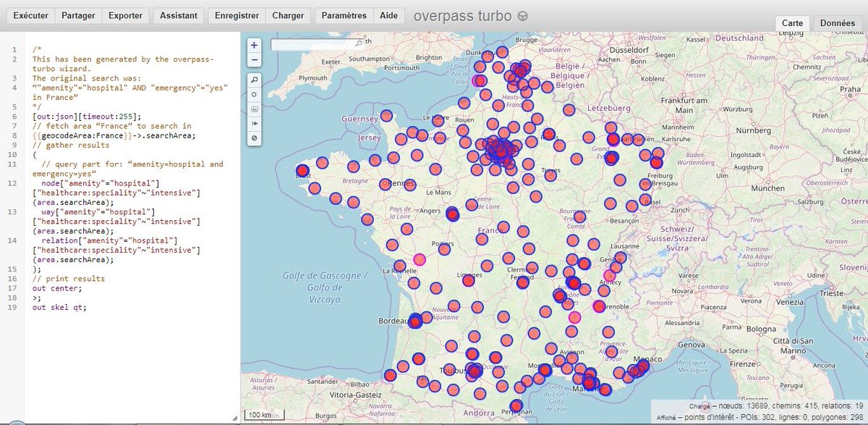The image size is (868, 425).
Task: Click Charger to load a query
Action: click(x=288, y=16)
